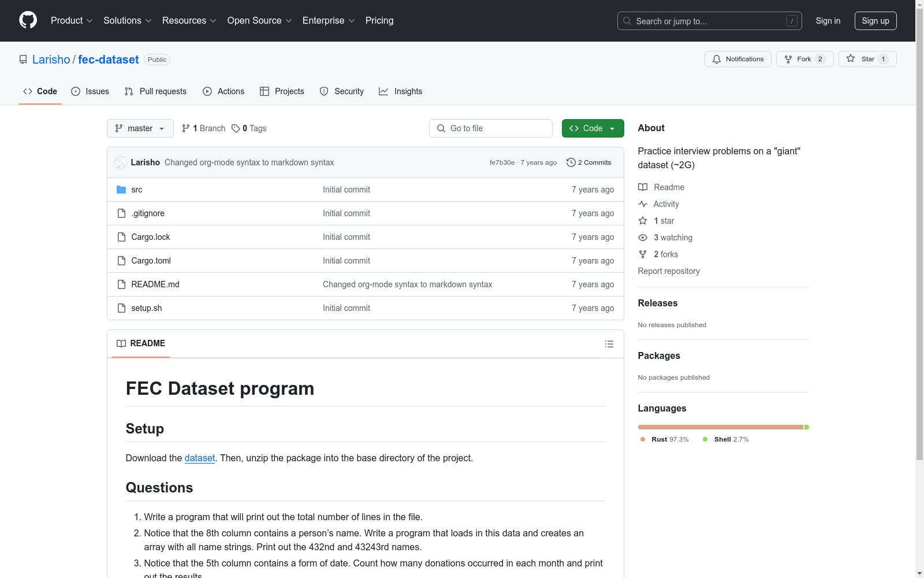Click the magnifier icon in header search
Image resolution: width=924 pixels, height=578 pixels.
627,21
